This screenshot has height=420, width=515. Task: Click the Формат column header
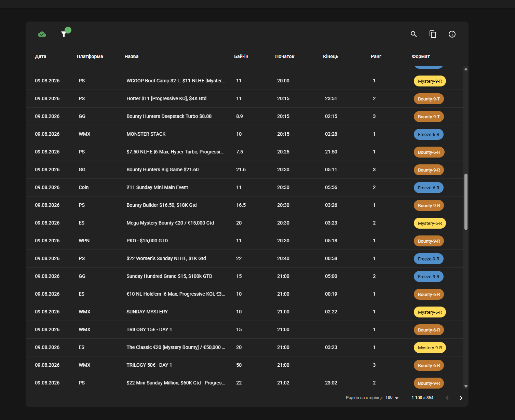(x=421, y=56)
